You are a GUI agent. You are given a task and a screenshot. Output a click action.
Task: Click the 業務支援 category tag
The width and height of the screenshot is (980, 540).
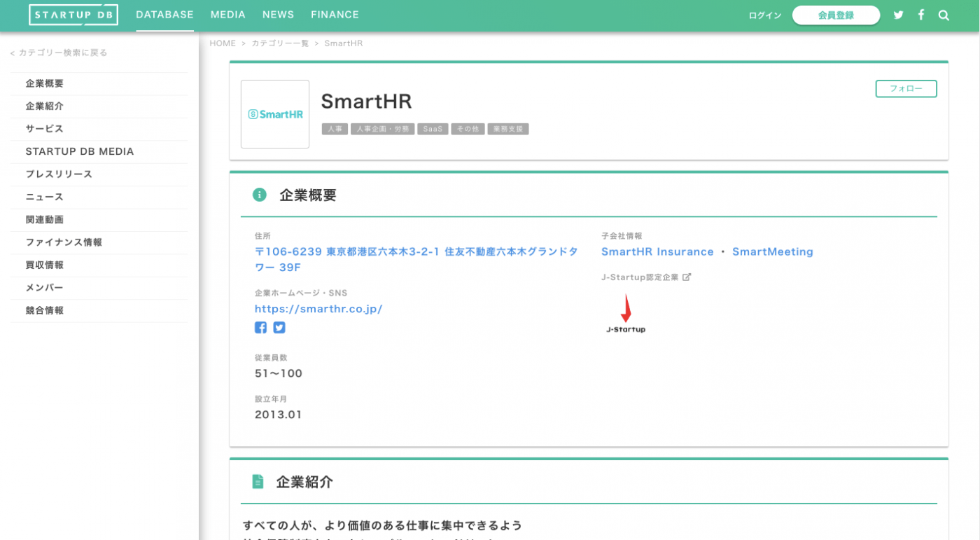tap(508, 130)
